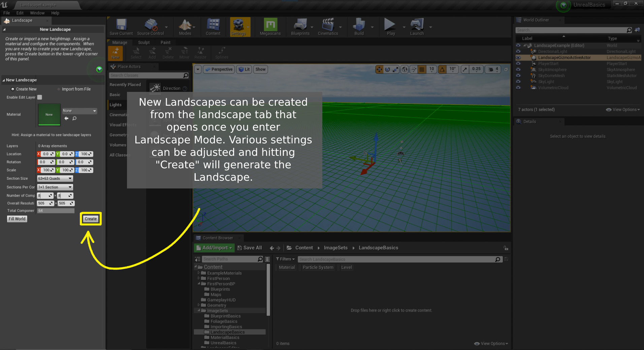
Task: Open Section Size dropdown
Action: [x=55, y=178]
